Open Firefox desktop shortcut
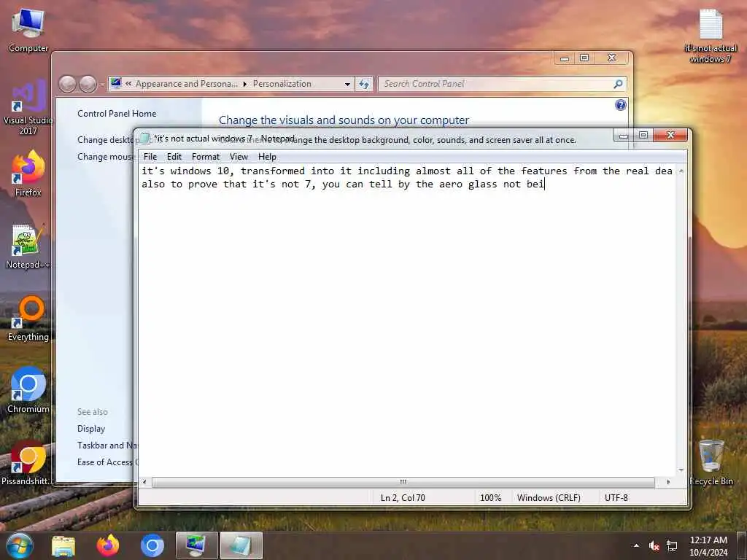The image size is (747, 560). point(28,174)
